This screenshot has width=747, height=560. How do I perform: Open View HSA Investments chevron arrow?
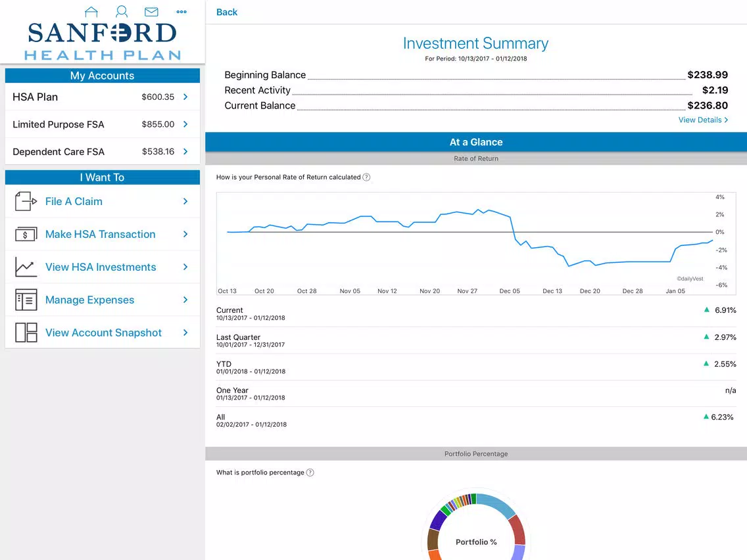(x=185, y=267)
